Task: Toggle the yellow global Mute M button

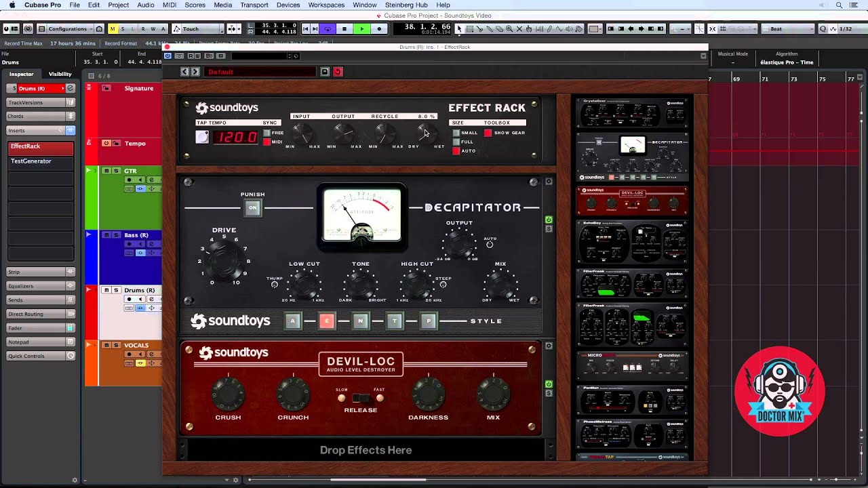Action: coord(113,28)
